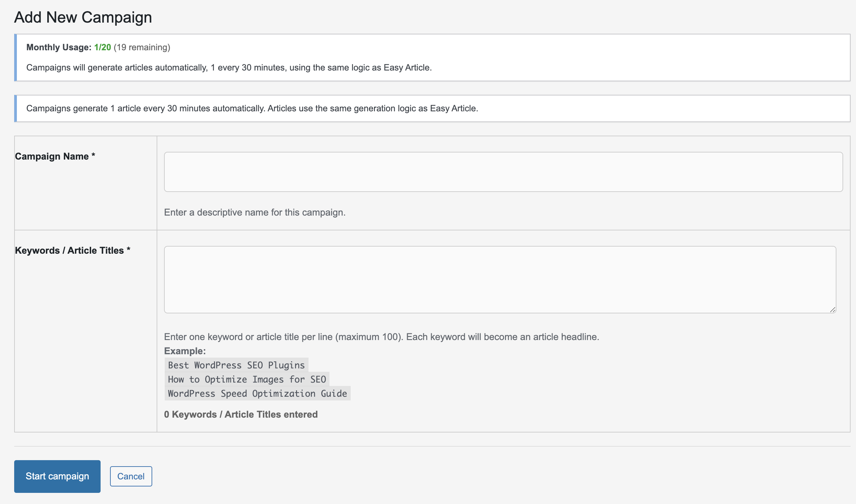Image resolution: width=856 pixels, height=504 pixels.
Task: Cancel the new campaign form
Action: 131,476
